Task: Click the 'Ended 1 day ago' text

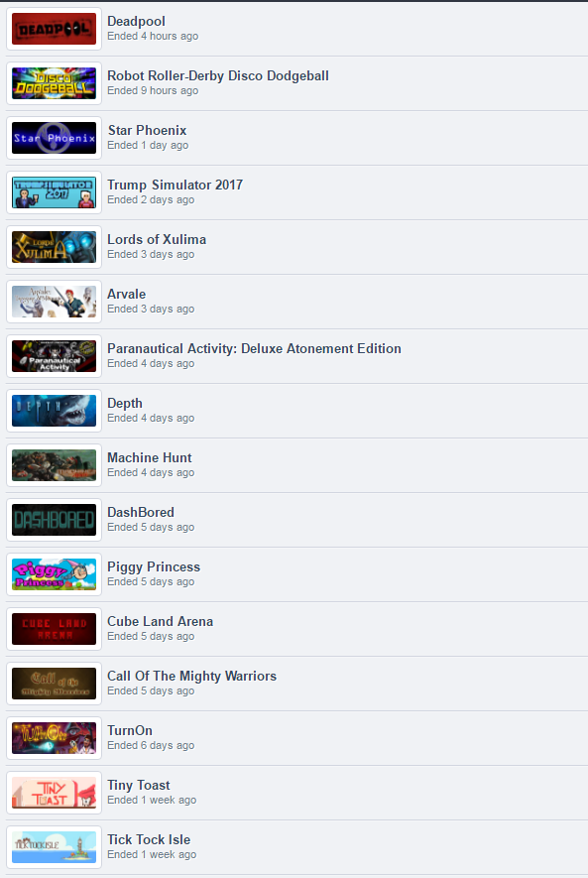Action: coord(148,145)
